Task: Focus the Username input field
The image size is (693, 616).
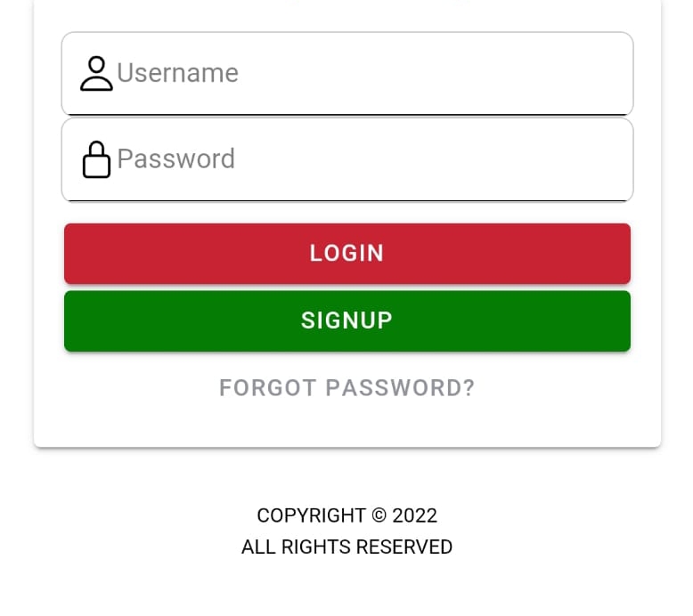Action: [x=347, y=73]
